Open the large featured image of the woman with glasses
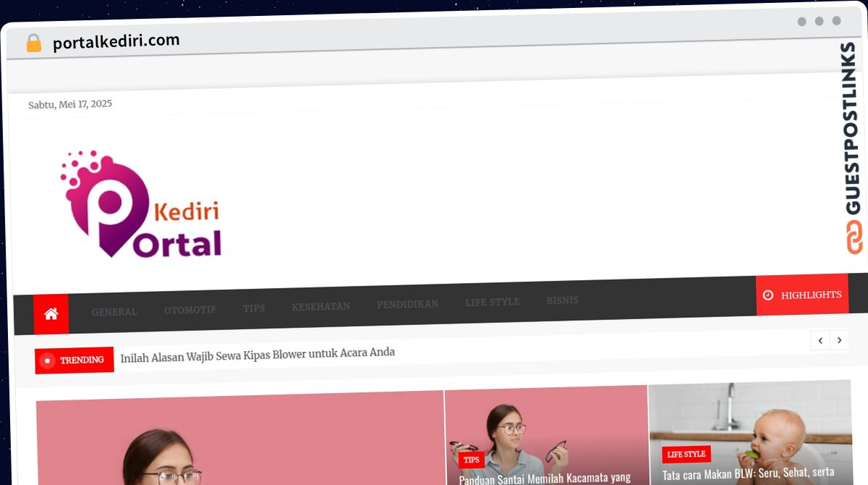Viewport: 868px width, 485px height. (239, 439)
